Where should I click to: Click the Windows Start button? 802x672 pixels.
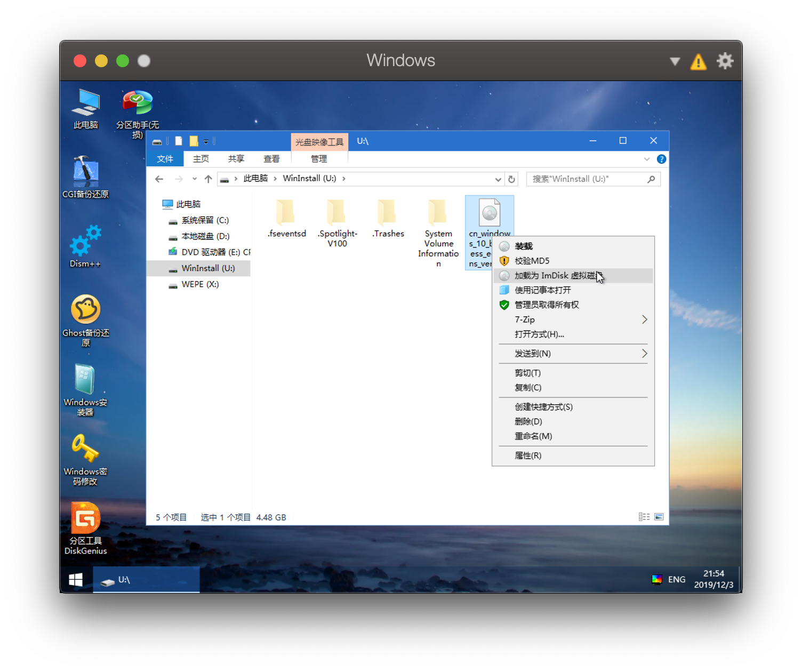[76, 580]
